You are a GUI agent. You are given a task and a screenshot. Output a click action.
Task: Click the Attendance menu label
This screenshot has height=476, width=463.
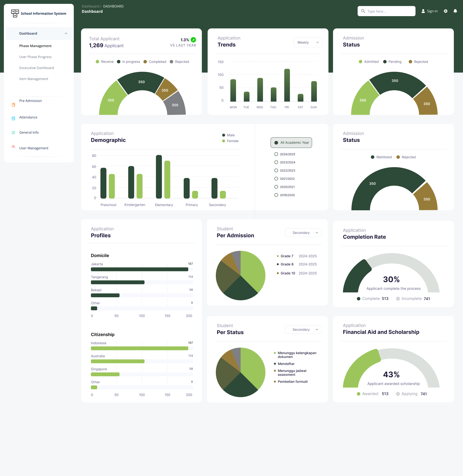click(28, 117)
